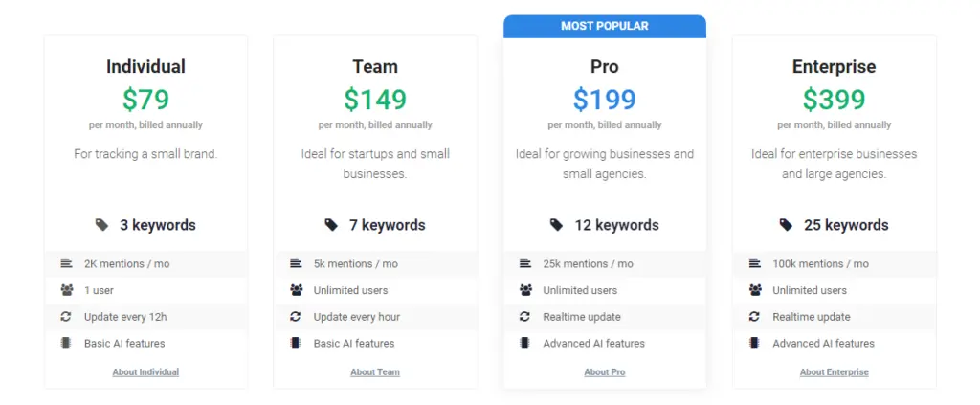The image size is (980, 405).
Task: Open the About Enterprise link
Action: [x=835, y=372]
